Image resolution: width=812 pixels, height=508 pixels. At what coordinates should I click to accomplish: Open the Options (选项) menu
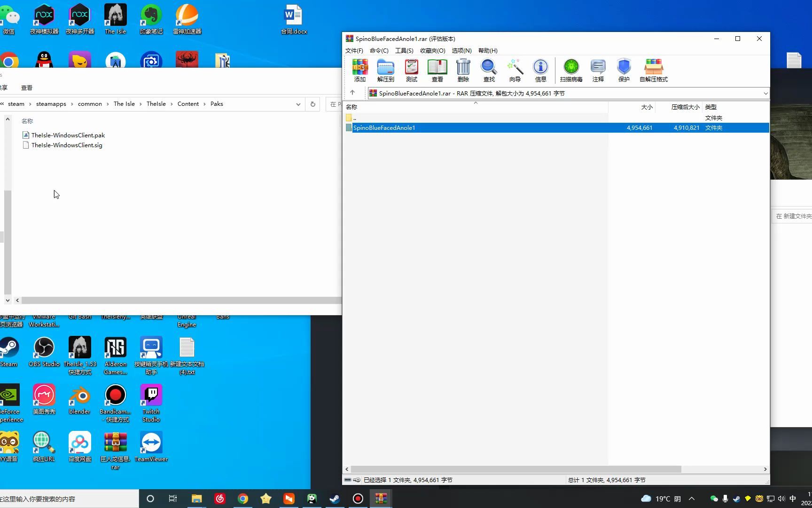coord(461,50)
